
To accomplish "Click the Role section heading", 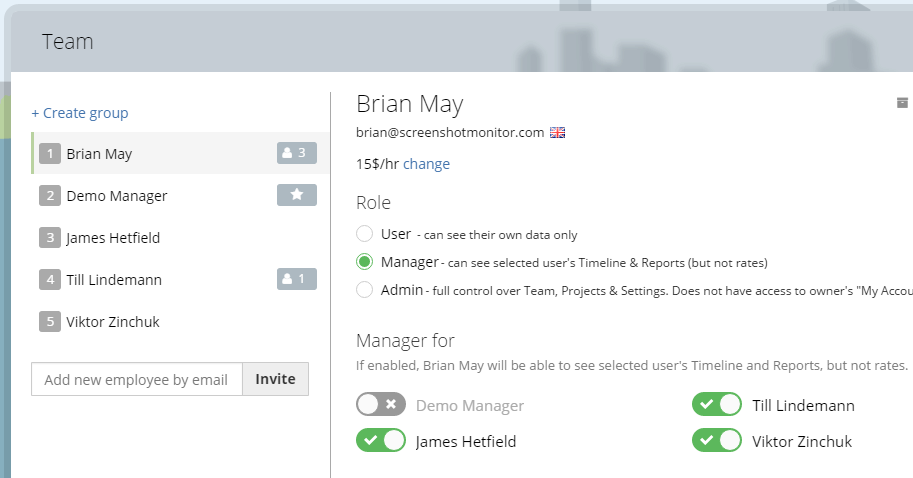I will (373, 203).
